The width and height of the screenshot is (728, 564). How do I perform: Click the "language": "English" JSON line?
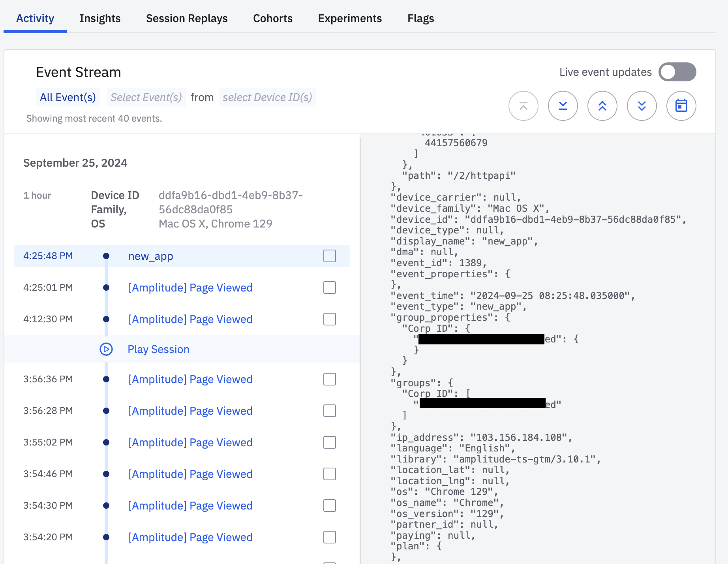(453, 448)
